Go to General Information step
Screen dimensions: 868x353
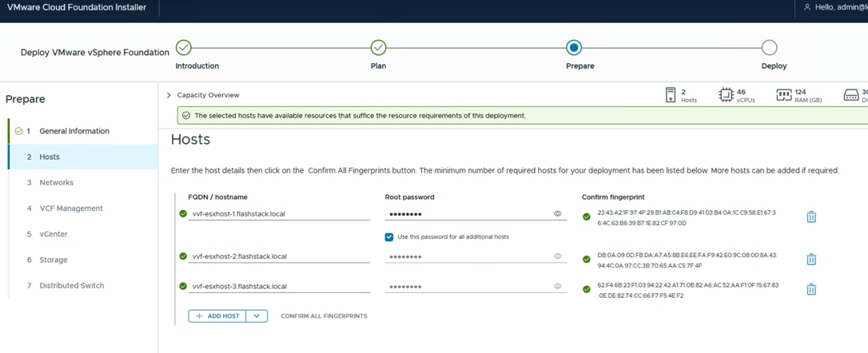click(74, 131)
